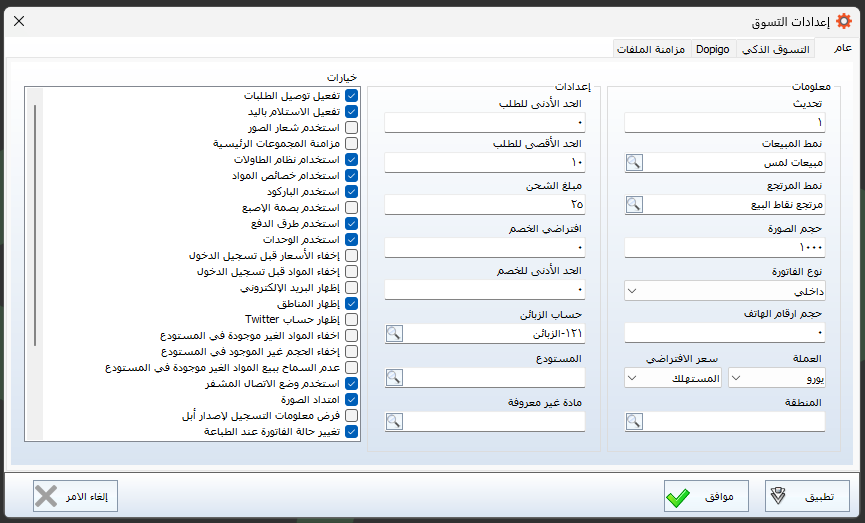The width and height of the screenshot is (865, 523).
Task: Open the المستودع lookup magnifier
Action: (x=394, y=377)
